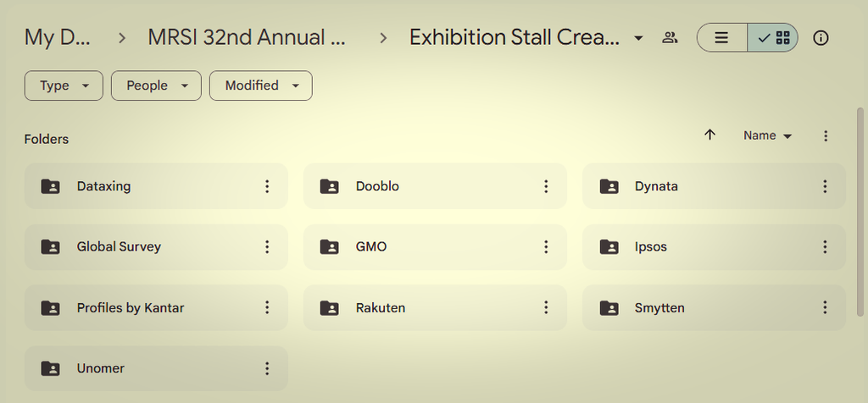
Task: Open more options for the Ipsos folder
Action: (825, 246)
